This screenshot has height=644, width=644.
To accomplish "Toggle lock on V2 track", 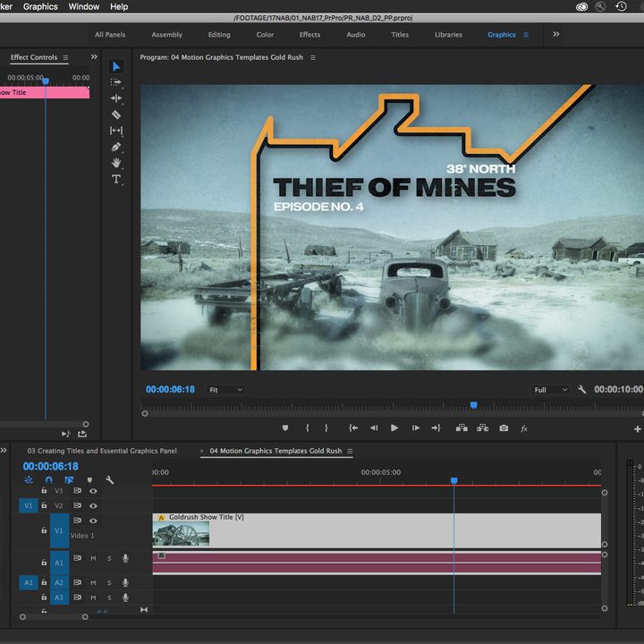I will (x=44, y=505).
